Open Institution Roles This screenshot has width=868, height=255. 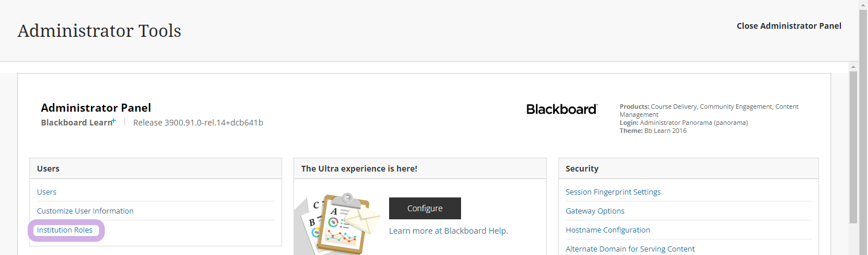pyautogui.click(x=64, y=230)
